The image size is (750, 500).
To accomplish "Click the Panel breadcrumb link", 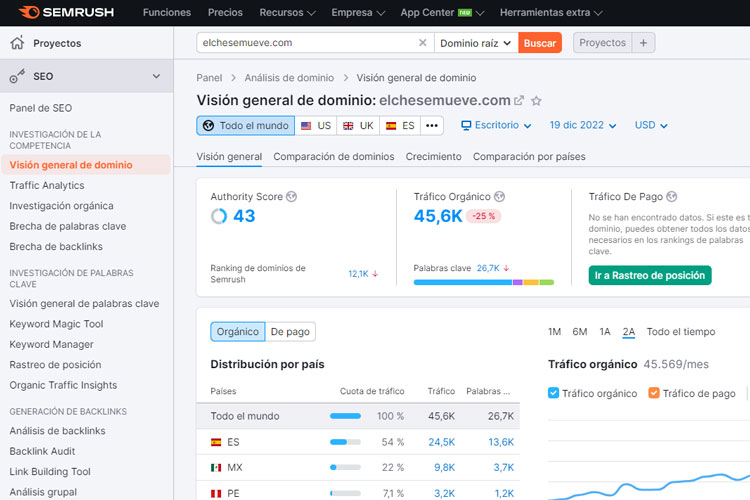I will pos(209,78).
